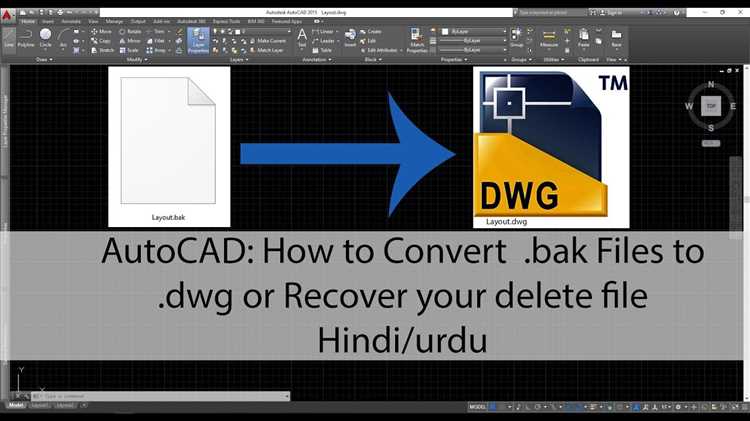The image size is (750, 421).
Task: Click the Base view button
Action: tap(616, 38)
